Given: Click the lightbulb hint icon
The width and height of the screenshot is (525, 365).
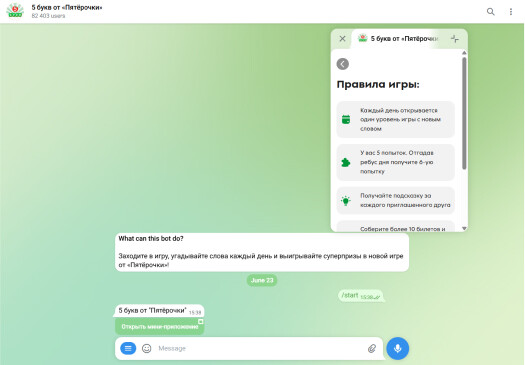Looking at the screenshot, I should click(x=346, y=200).
